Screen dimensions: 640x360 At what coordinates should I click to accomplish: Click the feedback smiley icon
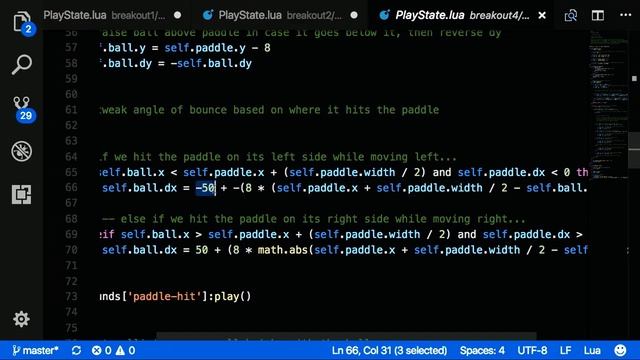620,351
